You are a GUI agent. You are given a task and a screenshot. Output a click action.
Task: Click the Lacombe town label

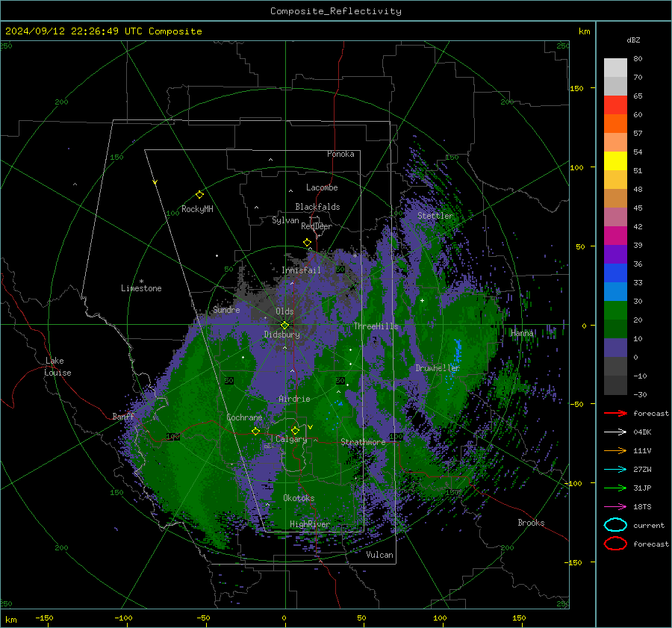tap(322, 187)
